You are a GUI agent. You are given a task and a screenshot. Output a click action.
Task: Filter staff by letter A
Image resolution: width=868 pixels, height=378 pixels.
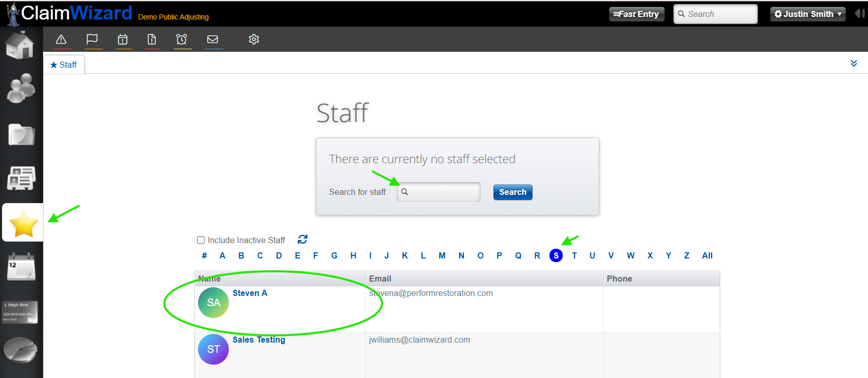[222, 255]
